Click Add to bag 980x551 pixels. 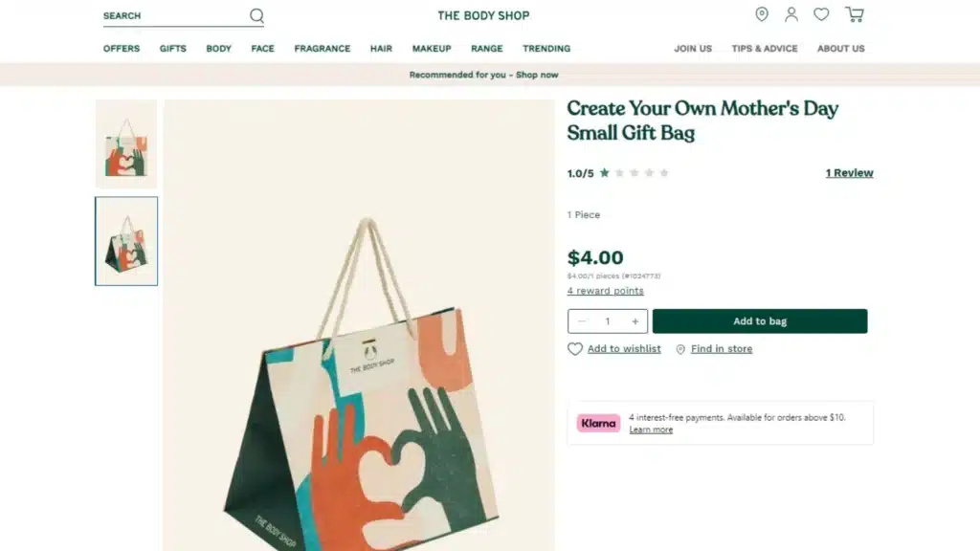click(x=761, y=320)
